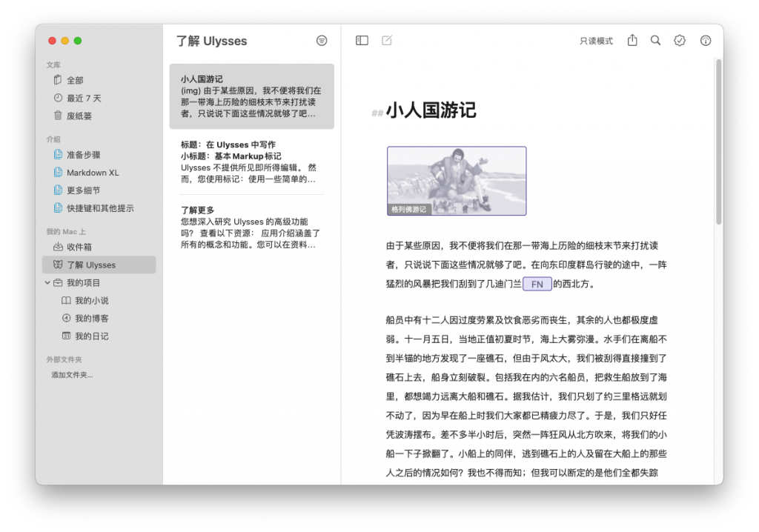
Task: Click the ## heading markup marker
Action: pyautogui.click(x=377, y=113)
